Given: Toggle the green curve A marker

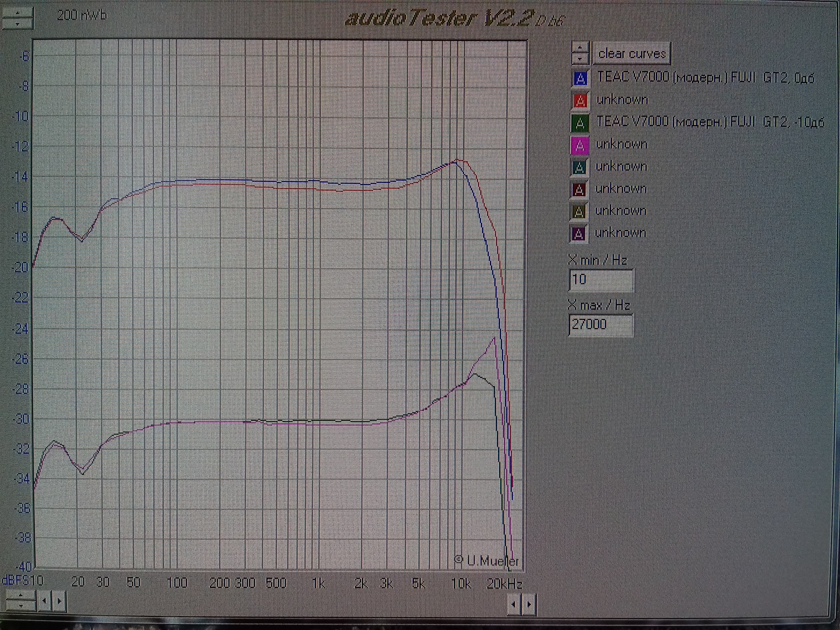Looking at the screenshot, I should pos(580,123).
